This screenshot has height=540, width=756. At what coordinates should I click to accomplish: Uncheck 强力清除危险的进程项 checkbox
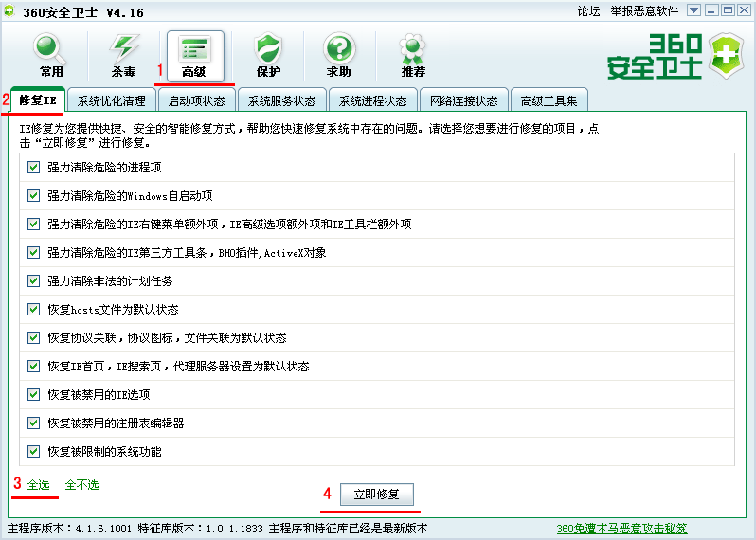coord(34,167)
